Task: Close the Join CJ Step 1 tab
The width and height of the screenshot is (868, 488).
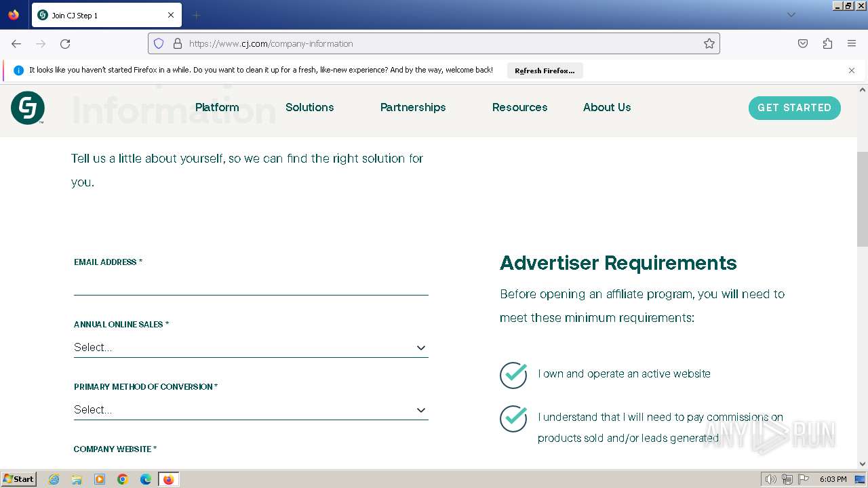Action: (x=171, y=15)
